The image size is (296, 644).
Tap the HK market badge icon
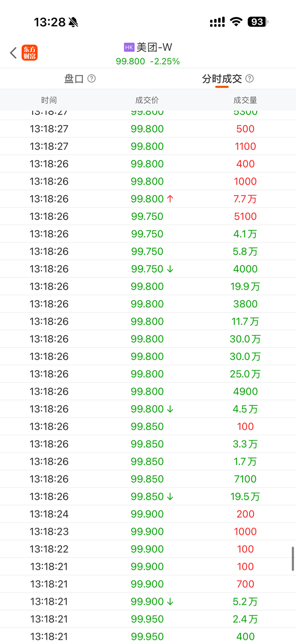[x=129, y=47]
